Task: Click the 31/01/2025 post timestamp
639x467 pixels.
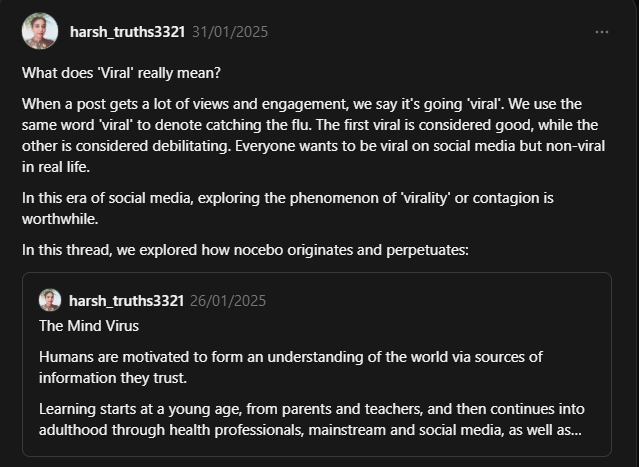Action: click(230, 32)
